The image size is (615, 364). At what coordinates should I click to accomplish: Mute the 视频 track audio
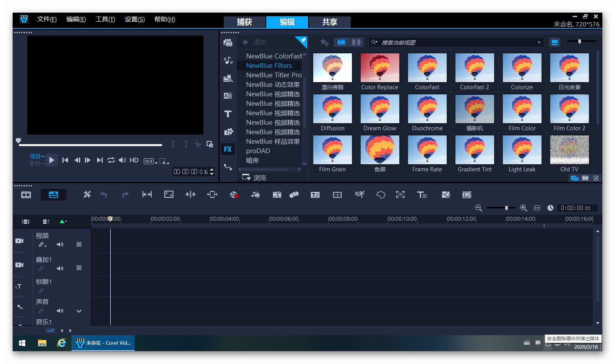point(60,245)
